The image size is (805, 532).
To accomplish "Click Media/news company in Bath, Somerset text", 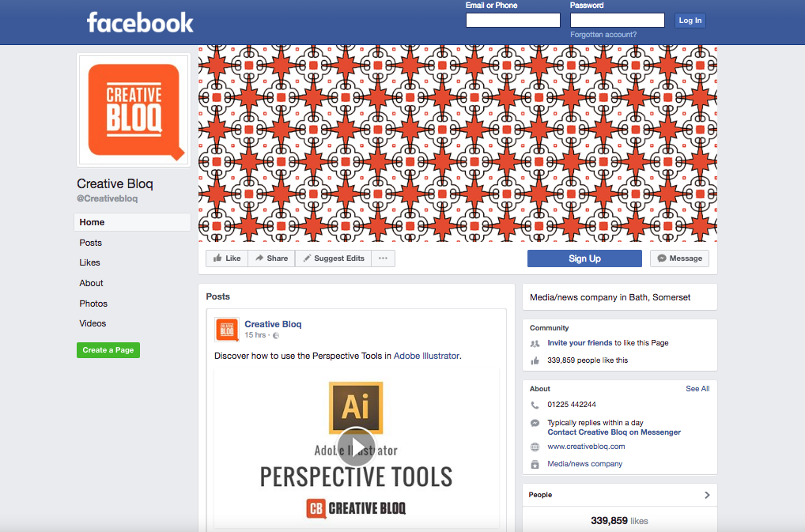I will 610,297.
